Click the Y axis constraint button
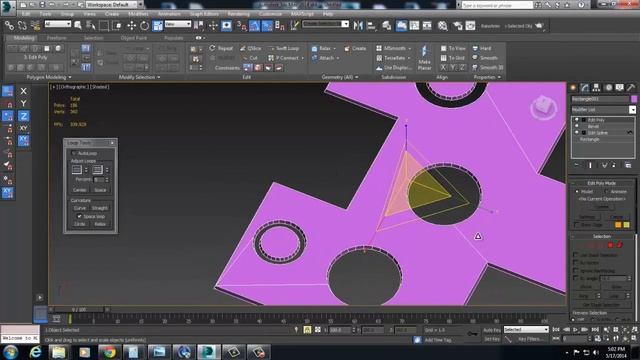The image size is (640, 360). [23, 104]
